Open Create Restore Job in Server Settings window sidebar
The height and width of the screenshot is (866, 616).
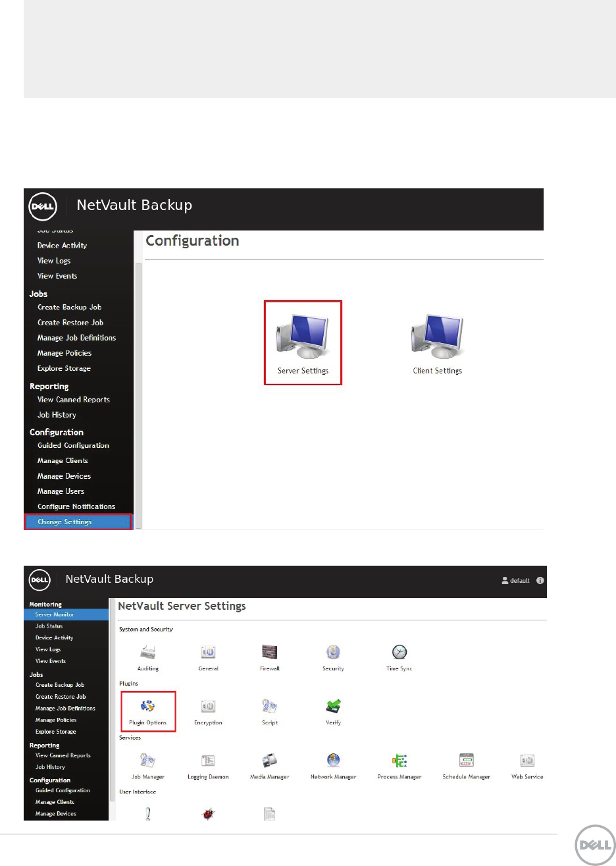pos(61,697)
